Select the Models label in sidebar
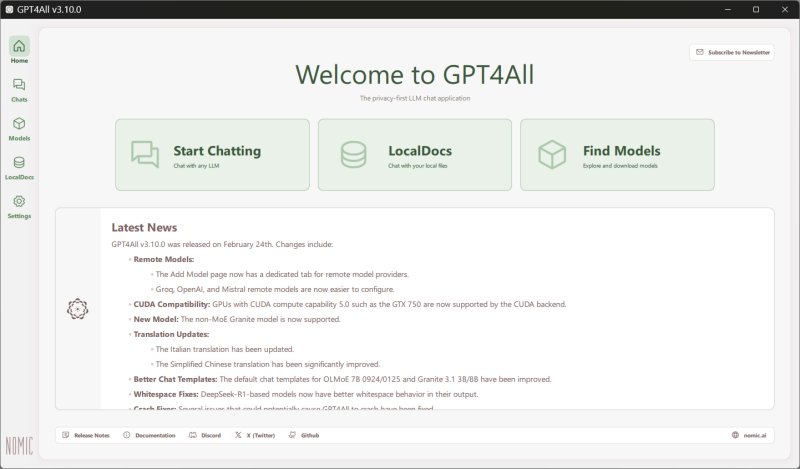This screenshot has width=800, height=469. pos(19,138)
